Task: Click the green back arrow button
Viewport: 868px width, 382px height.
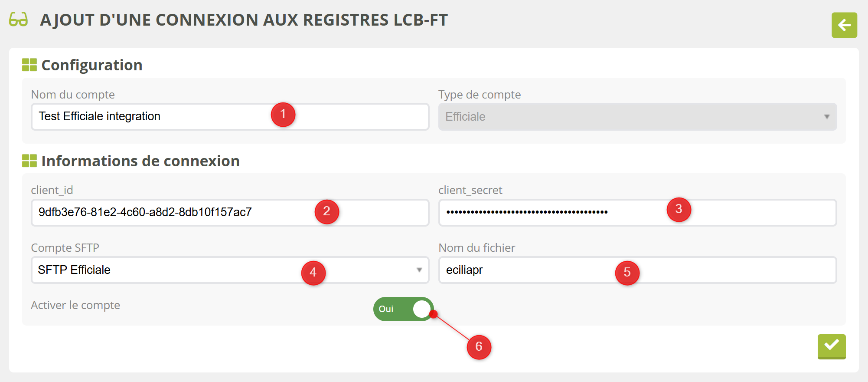Action: [844, 25]
